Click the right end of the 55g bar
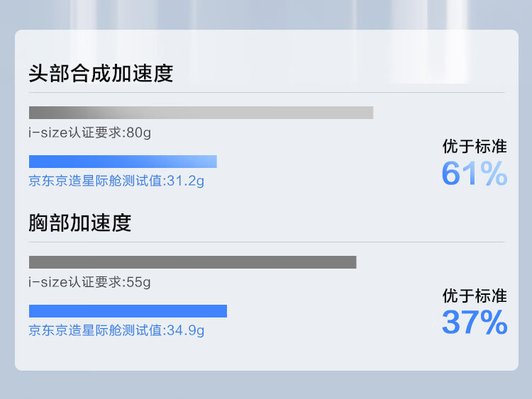The height and width of the screenshot is (399, 532). [348, 262]
